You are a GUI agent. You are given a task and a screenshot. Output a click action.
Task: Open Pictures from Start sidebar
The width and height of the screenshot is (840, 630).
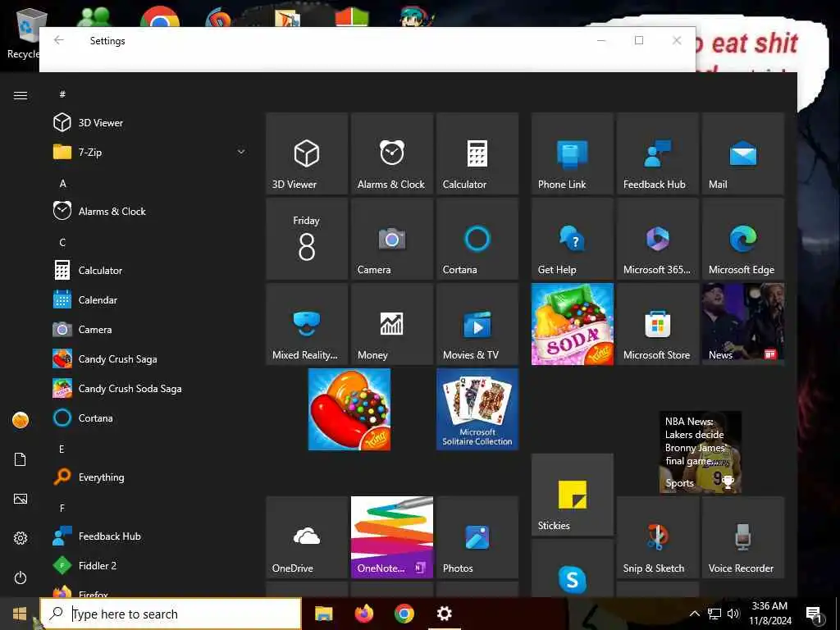tap(21, 499)
